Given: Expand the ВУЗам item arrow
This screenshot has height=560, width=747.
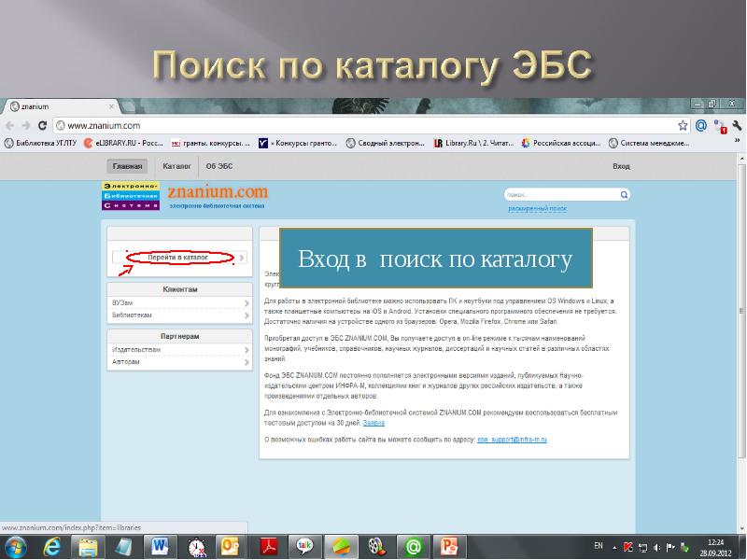Looking at the screenshot, I should point(247,303).
